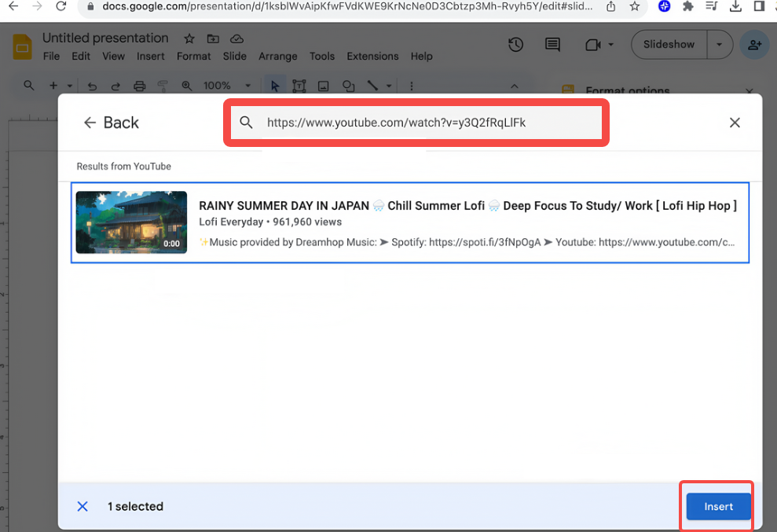This screenshot has width=777, height=532.
Task: Select the Rainy Summer Day video thumbnail
Action: (131, 222)
